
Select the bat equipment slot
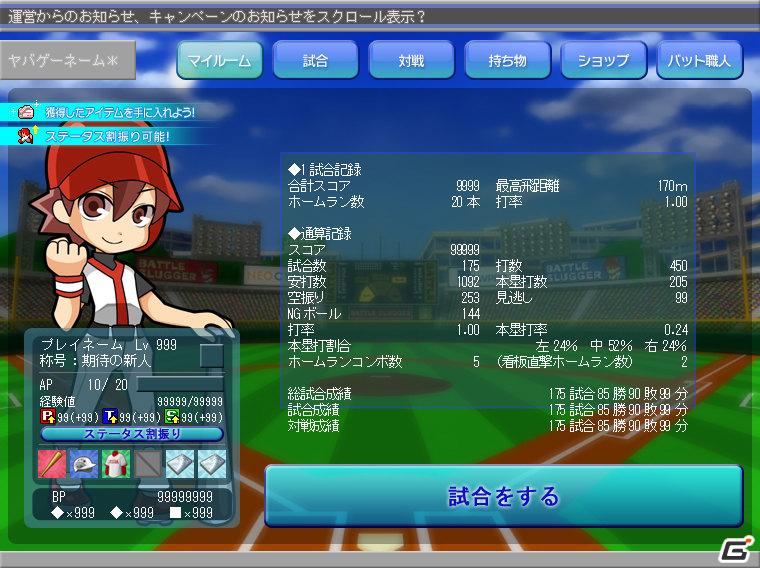52,464
